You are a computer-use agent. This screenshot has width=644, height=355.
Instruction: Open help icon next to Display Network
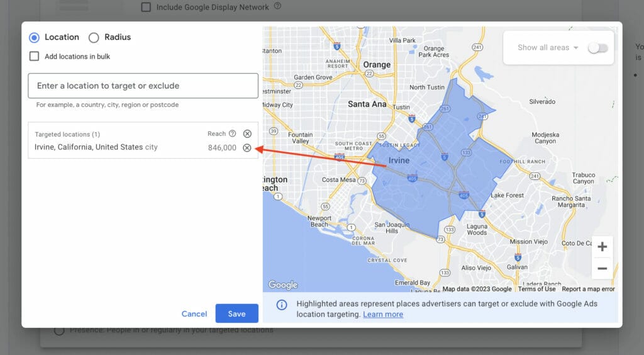277,6
